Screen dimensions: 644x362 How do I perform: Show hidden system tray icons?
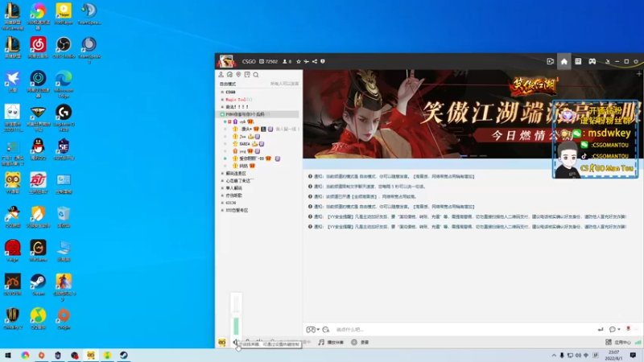[x=554, y=356]
